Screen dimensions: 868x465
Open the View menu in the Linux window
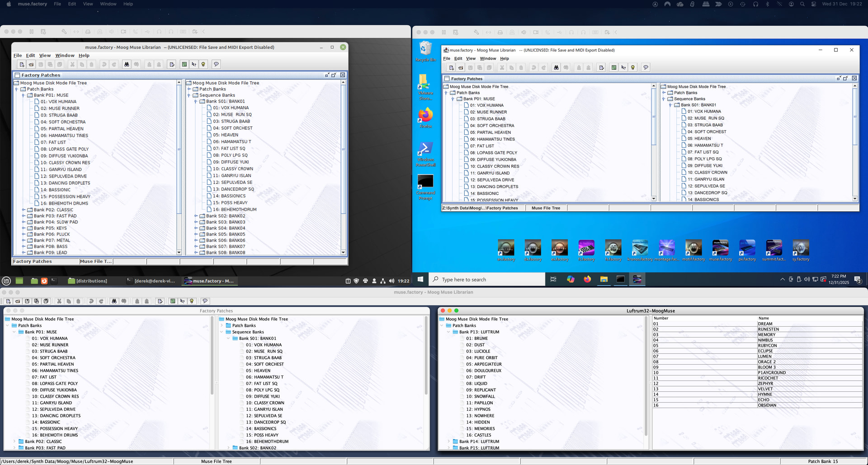click(x=45, y=56)
